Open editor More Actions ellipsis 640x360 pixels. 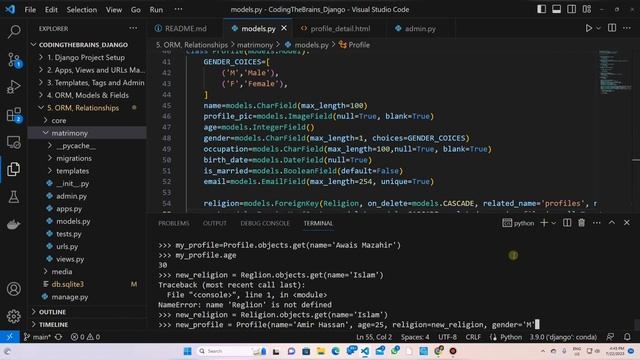pos(627,28)
